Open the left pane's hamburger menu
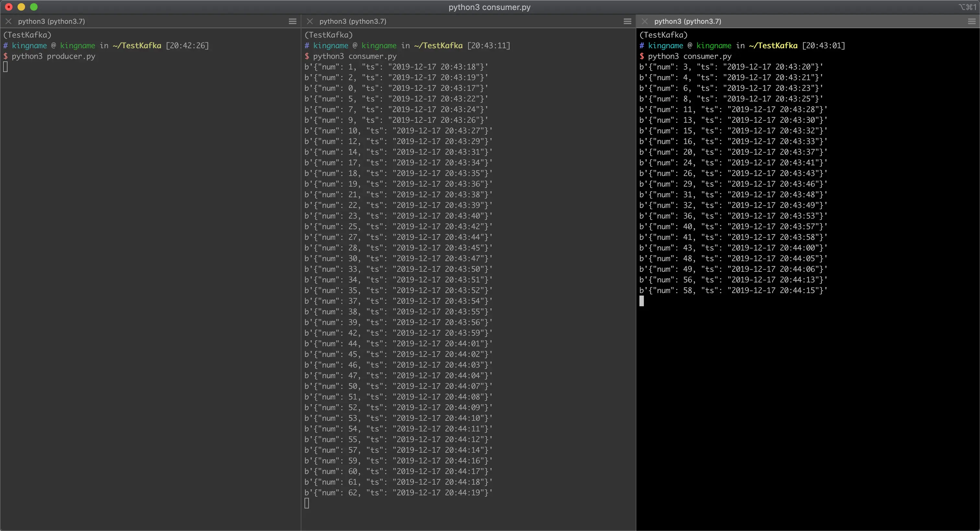This screenshot has height=531, width=980. (x=292, y=21)
